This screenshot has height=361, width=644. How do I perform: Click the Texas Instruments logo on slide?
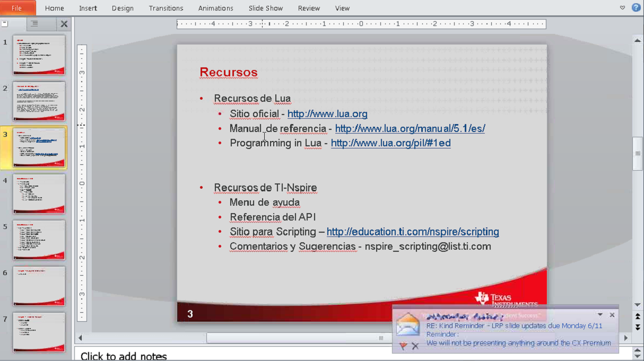(x=506, y=300)
